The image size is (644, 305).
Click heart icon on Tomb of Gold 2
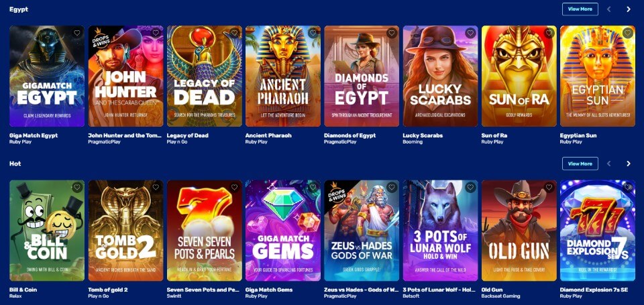tap(156, 188)
